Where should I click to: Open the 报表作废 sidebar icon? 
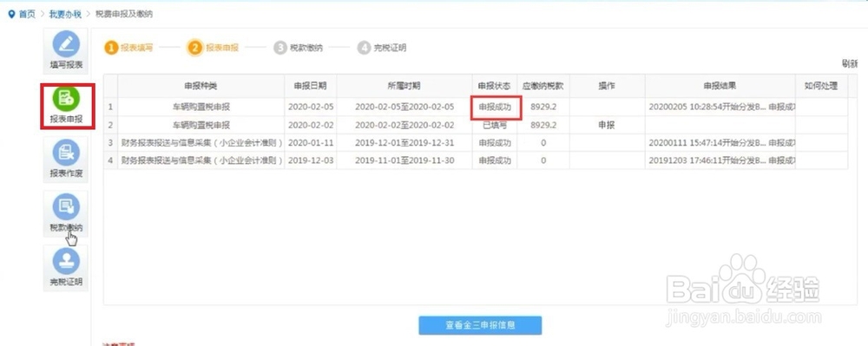pyautogui.click(x=66, y=160)
